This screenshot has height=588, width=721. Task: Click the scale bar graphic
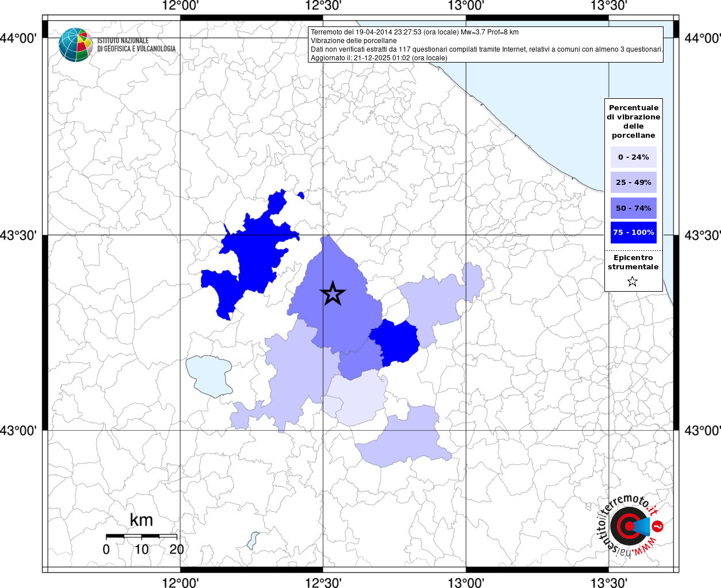click(141, 536)
